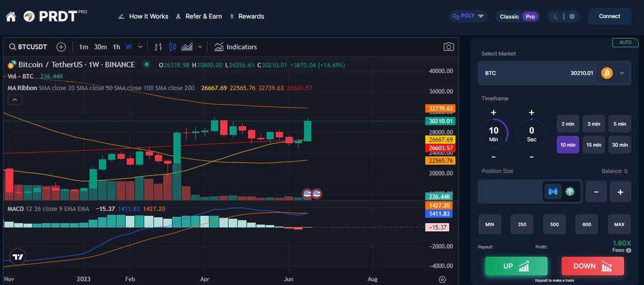Viewport: 644px width, 285px height.
Task: Click the Vol · BTC volume legend
Action: 22,76
